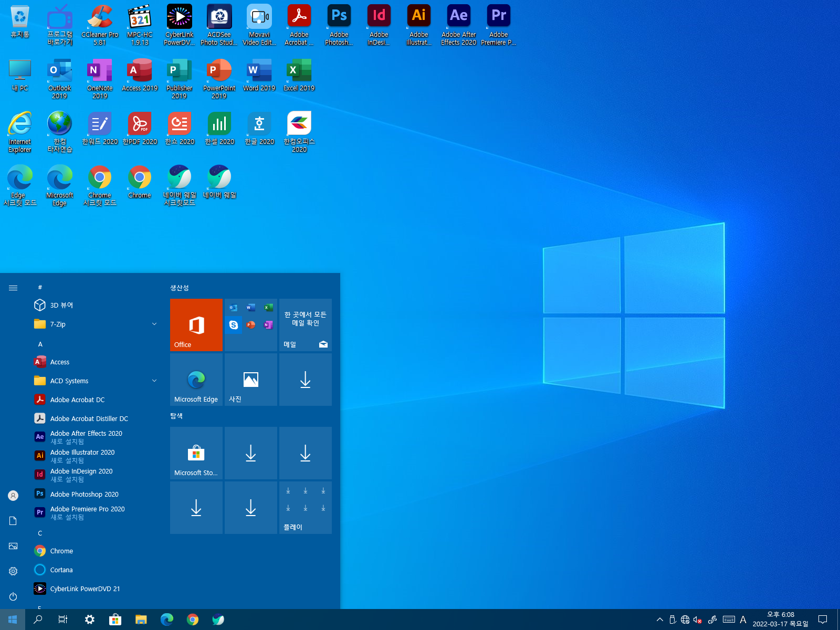Image resolution: width=840 pixels, height=630 pixels.
Task: Show hidden system tray icons
Action: pyautogui.click(x=660, y=619)
